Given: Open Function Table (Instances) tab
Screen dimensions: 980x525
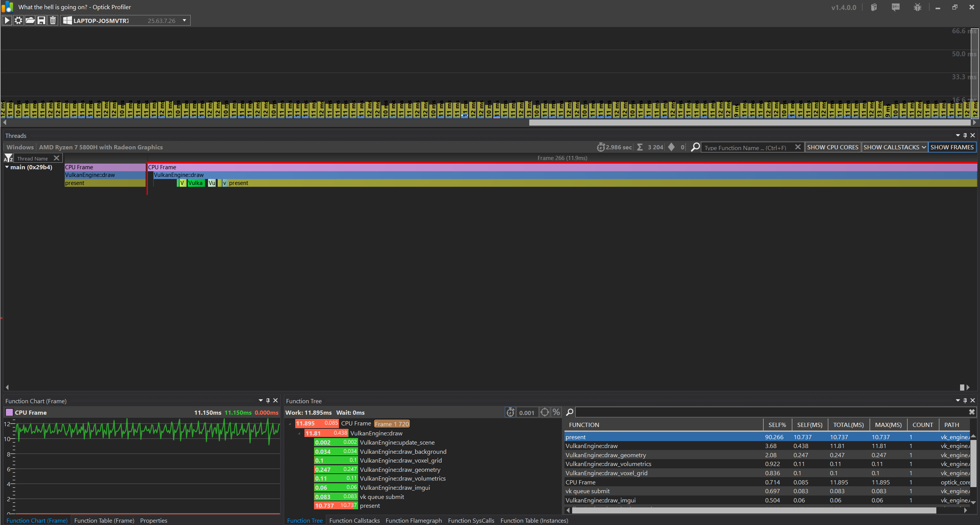Looking at the screenshot, I should 534,520.
